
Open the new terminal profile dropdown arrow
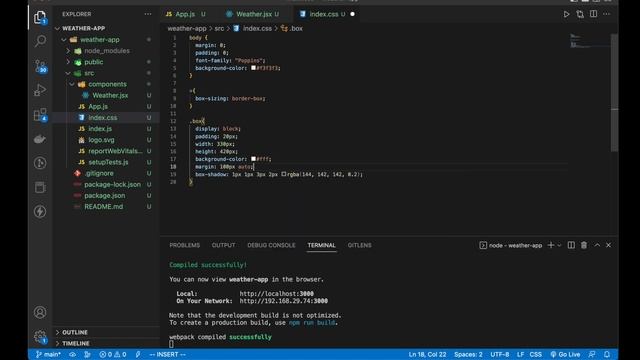pos(559,245)
